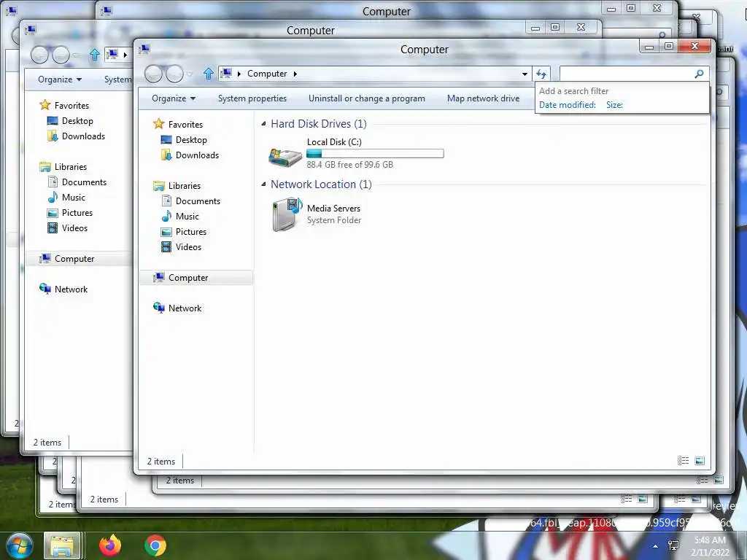Open Organize dropdown in the middle Computer window

point(60,79)
